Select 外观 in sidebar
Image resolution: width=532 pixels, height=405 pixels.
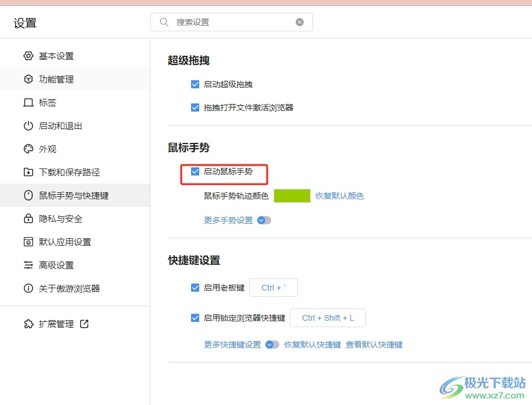pyautogui.click(x=75, y=149)
